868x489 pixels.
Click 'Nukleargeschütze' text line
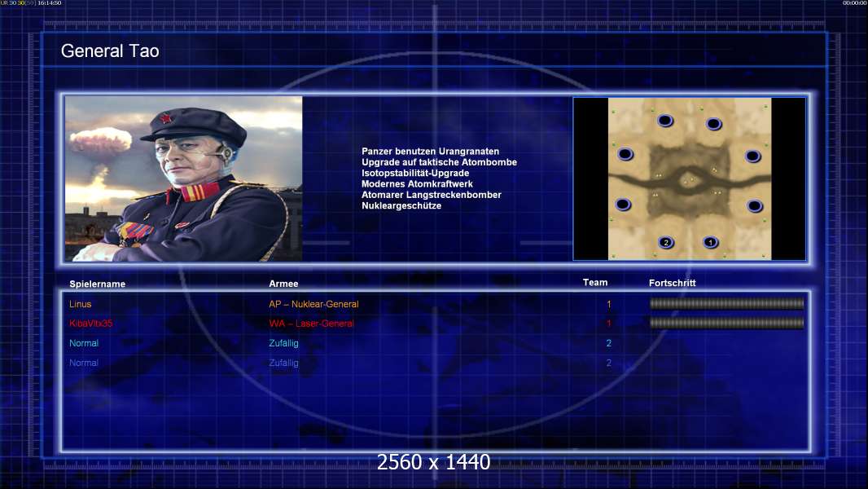pyautogui.click(x=401, y=205)
